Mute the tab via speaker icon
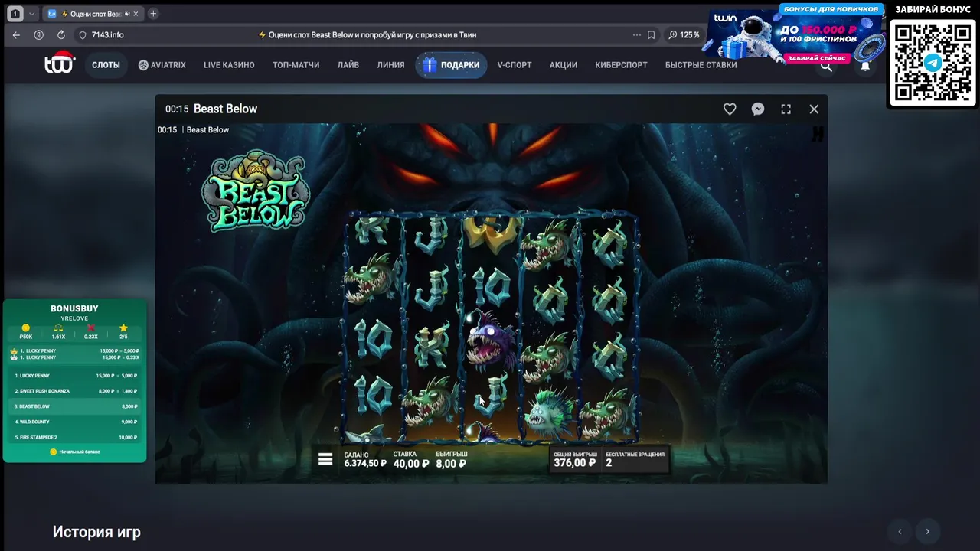Image resolution: width=980 pixels, height=551 pixels. (127, 14)
